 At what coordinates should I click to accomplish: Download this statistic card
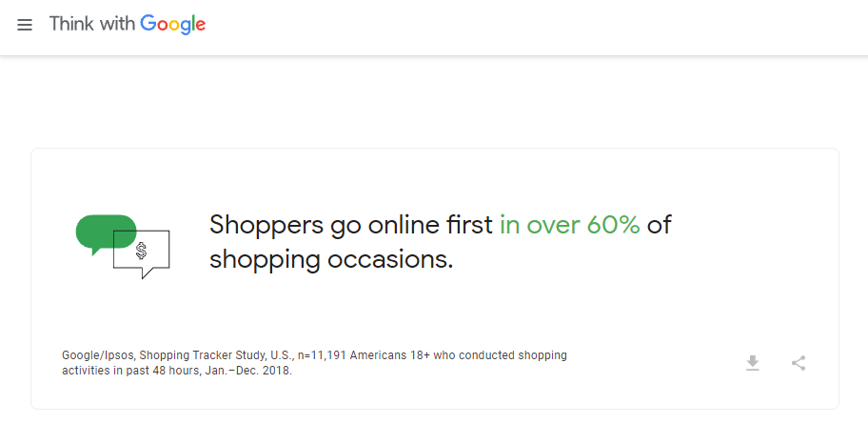[x=752, y=363]
